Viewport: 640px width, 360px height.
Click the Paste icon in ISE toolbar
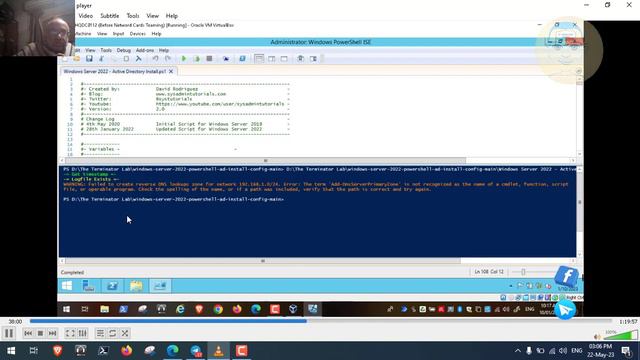(x=126, y=59)
